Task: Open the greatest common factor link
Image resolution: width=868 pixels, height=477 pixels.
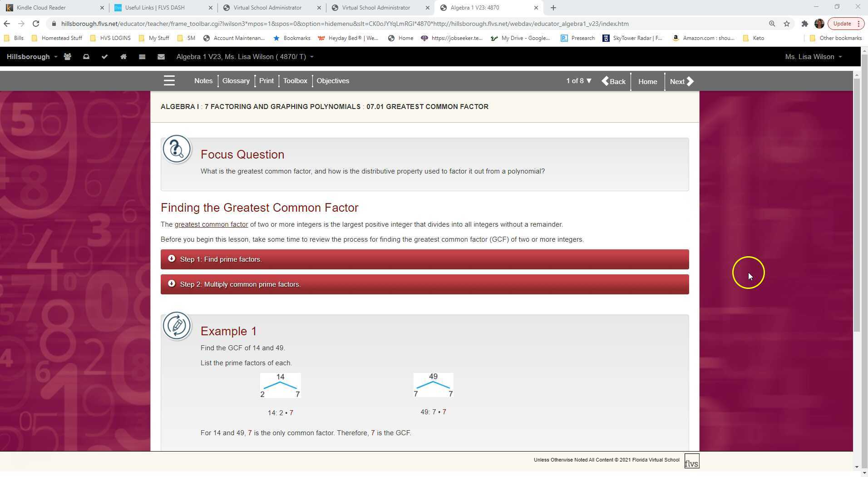Action: pyautogui.click(x=211, y=224)
